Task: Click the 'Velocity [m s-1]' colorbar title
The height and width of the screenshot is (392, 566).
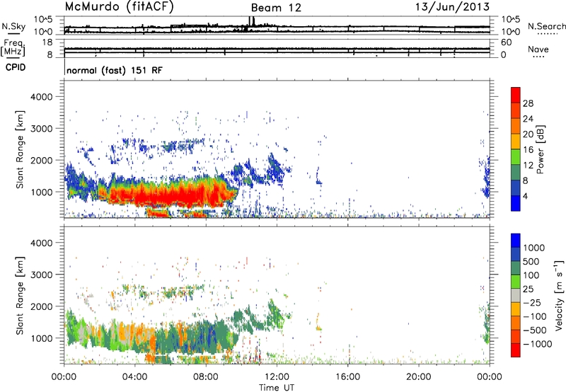Action: [559, 295]
